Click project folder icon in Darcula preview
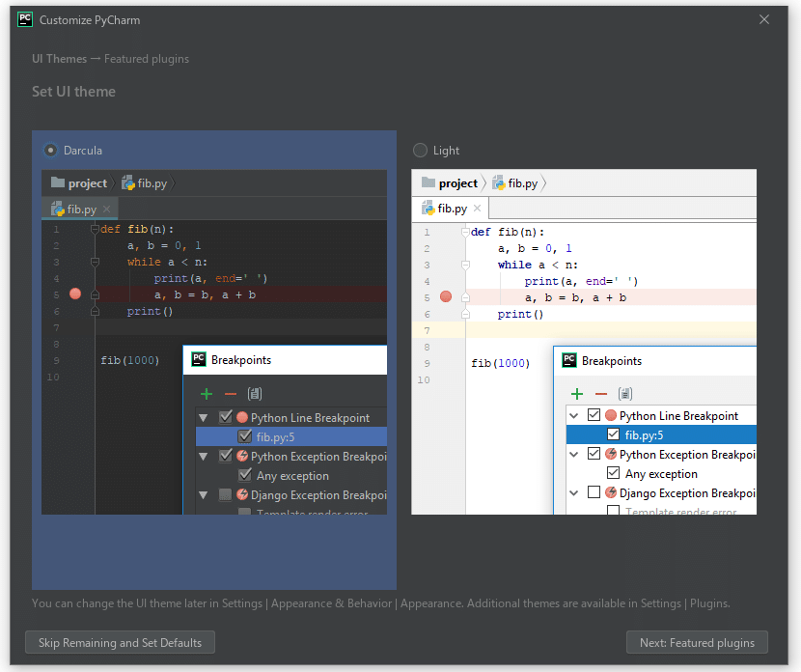This screenshot has height=672, width=801. pyautogui.click(x=58, y=182)
